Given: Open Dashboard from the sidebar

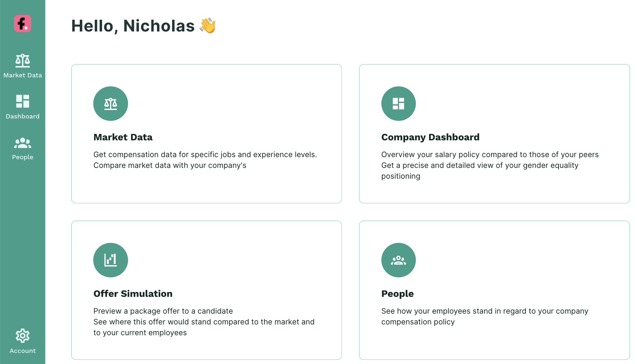Looking at the screenshot, I should 22,106.
